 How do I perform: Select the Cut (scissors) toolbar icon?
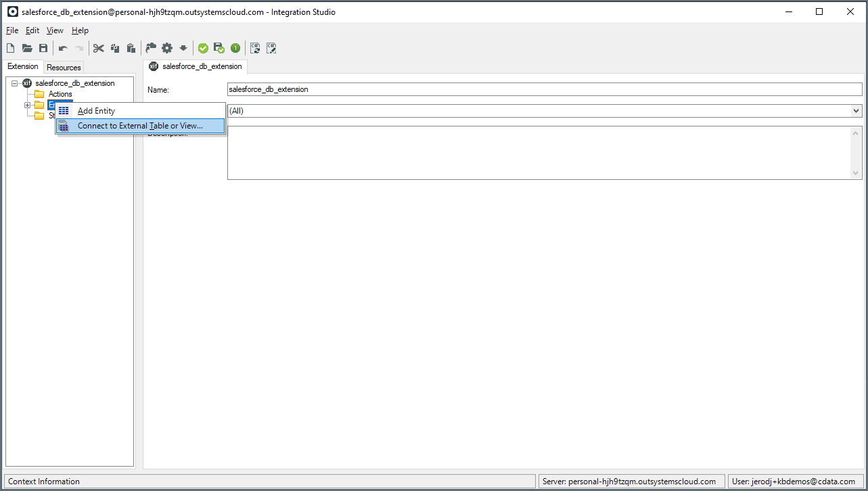point(99,48)
